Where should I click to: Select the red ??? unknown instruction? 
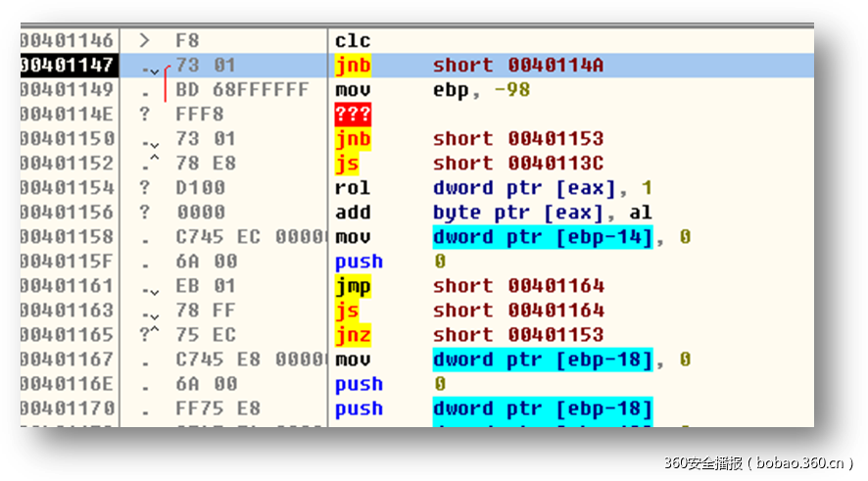[x=353, y=115]
